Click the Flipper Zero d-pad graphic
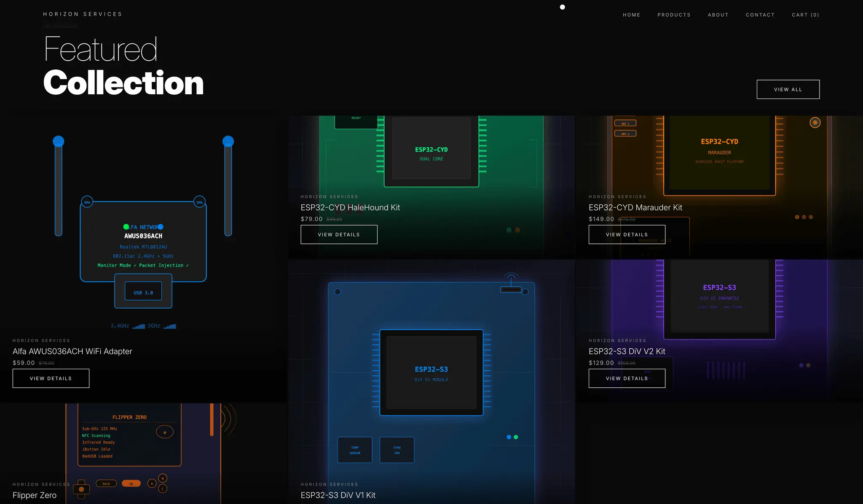The width and height of the screenshot is (863, 504). (x=81, y=489)
